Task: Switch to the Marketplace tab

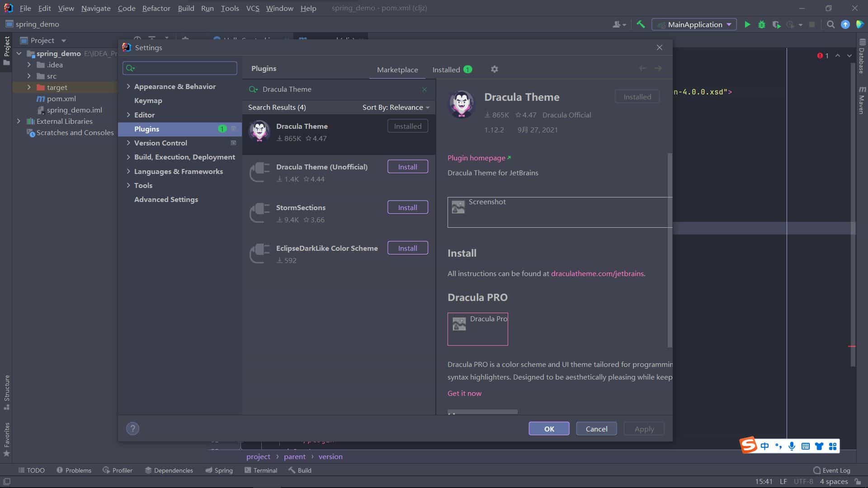Action: tap(397, 70)
